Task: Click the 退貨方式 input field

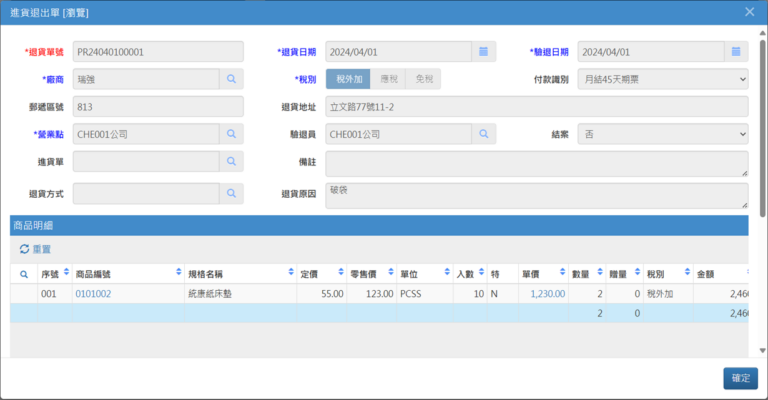Action: (146, 193)
